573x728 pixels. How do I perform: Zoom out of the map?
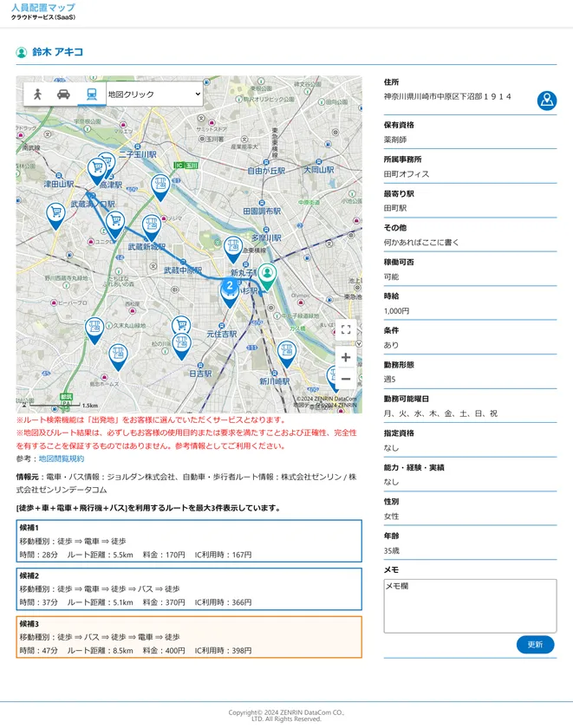click(x=346, y=380)
